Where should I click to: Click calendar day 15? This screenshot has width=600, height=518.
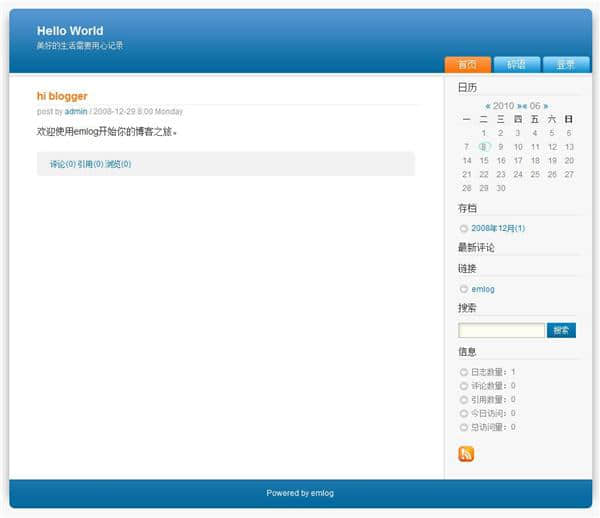(484, 160)
